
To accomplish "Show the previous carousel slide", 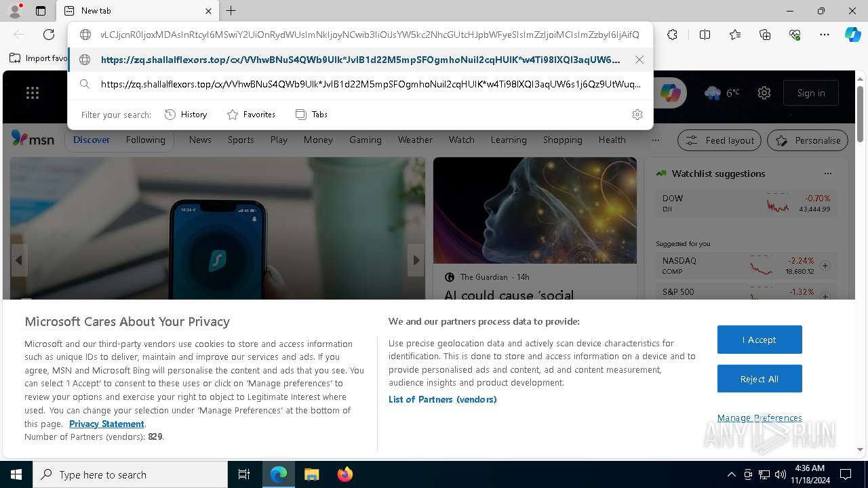I will [x=19, y=260].
